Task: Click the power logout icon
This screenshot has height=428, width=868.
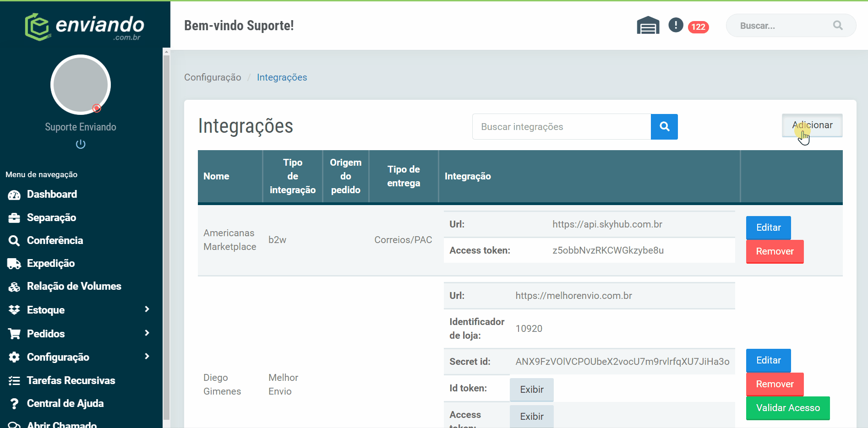Action: [x=81, y=144]
